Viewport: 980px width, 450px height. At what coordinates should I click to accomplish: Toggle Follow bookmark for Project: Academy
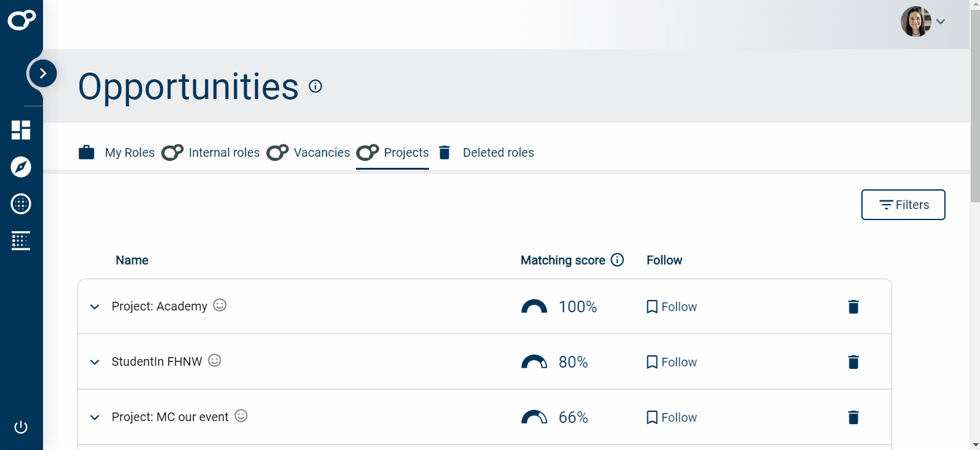coord(671,307)
